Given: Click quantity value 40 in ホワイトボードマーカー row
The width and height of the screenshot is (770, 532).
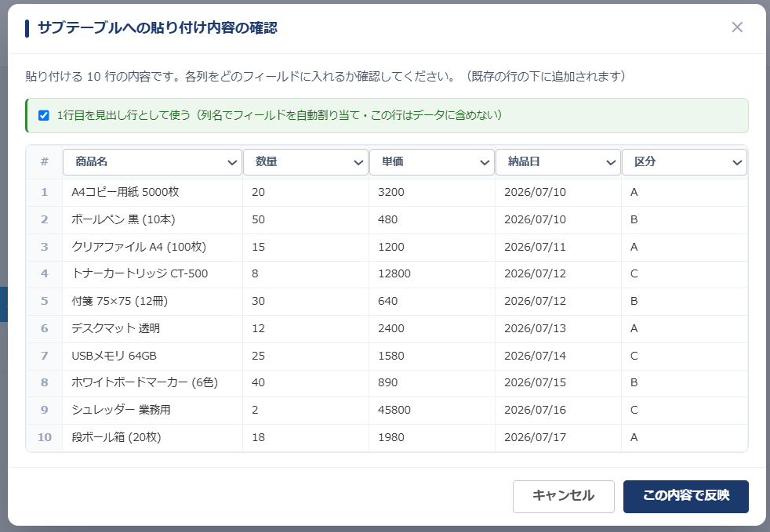Looking at the screenshot, I should tap(258, 383).
